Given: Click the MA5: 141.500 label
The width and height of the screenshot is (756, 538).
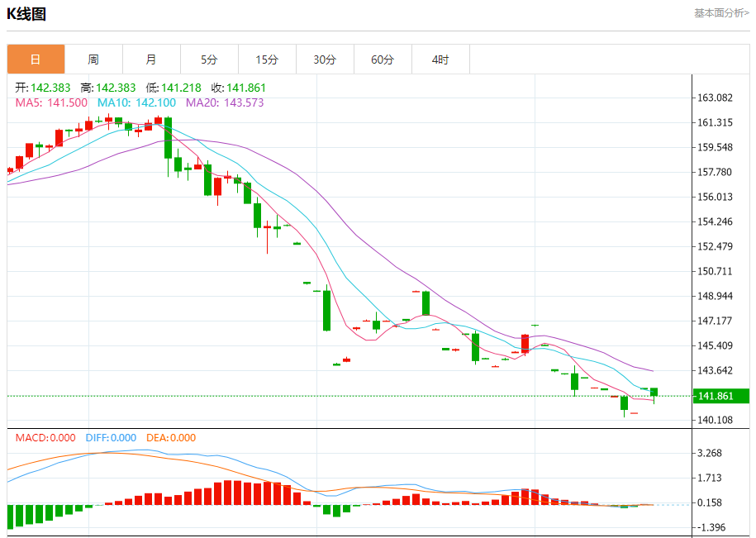Looking at the screenshot, I should click(x=51, y=102).
